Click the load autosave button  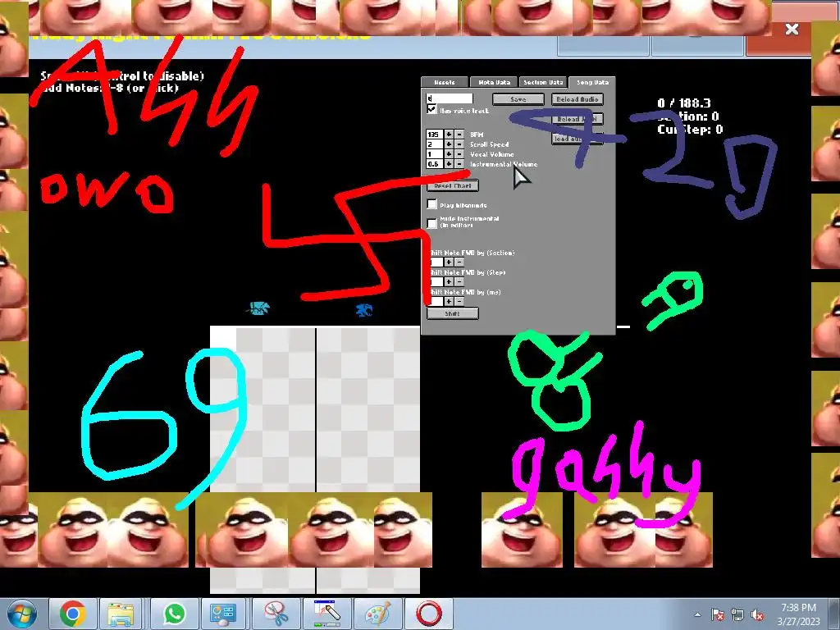pos(577,139)
